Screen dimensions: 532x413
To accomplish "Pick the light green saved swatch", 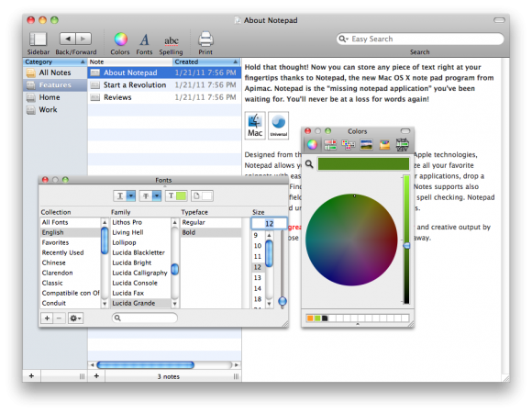I will pos(317,318).
